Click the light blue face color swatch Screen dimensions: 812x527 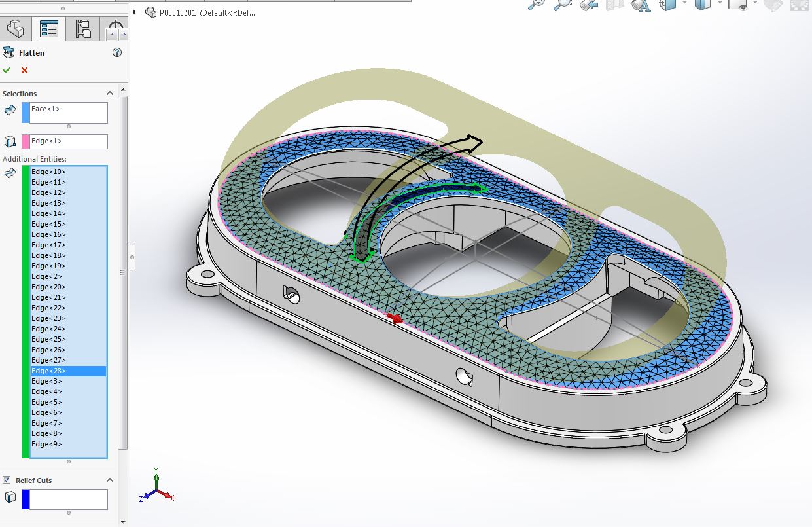(x=26, y=113)
